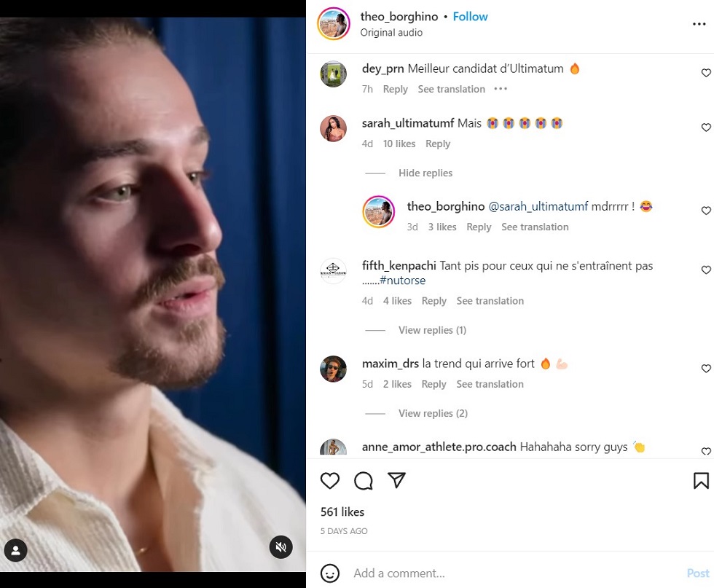Expand View replies (2) under maxim_drs
Screen dimensions: 714x588
433,414
